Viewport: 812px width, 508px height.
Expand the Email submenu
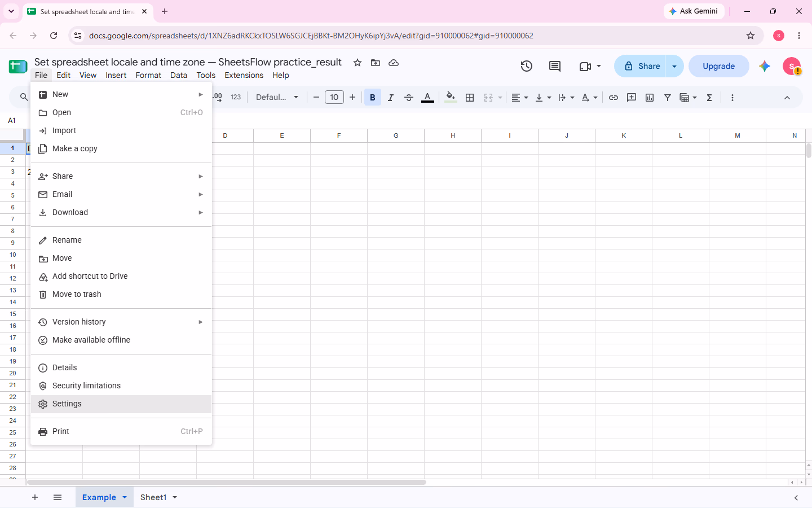[x=200, y=194]
